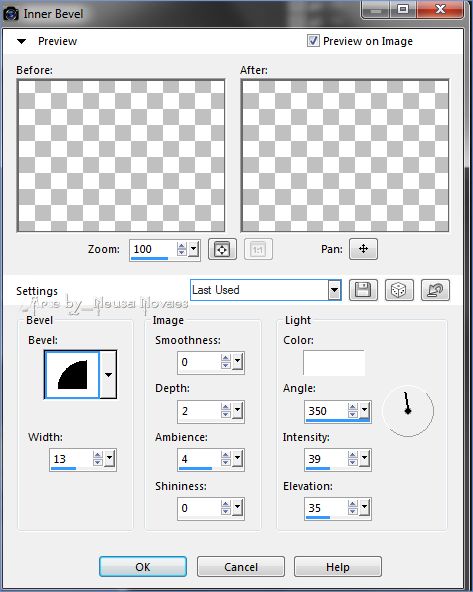Open the Zoom value slider dropdown
The image size is (473, 592).
point(194,249)
